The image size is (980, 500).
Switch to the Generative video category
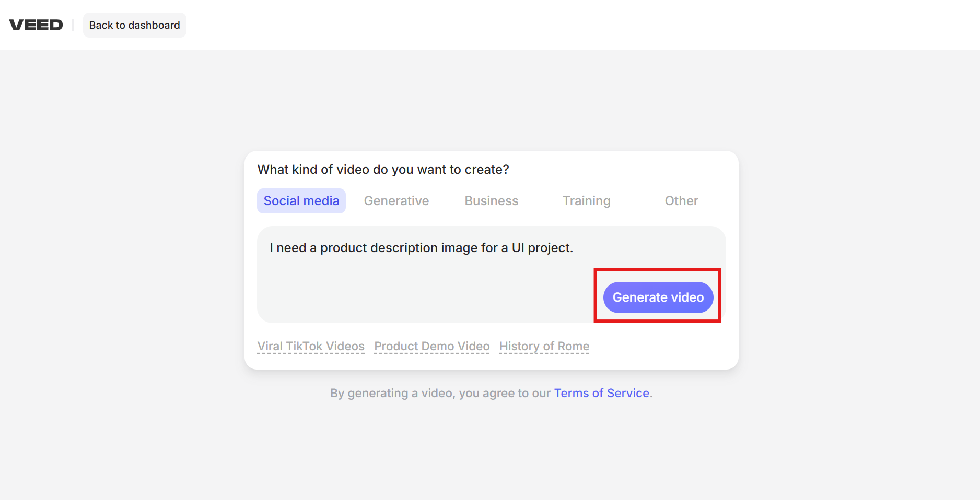point(396,200)
